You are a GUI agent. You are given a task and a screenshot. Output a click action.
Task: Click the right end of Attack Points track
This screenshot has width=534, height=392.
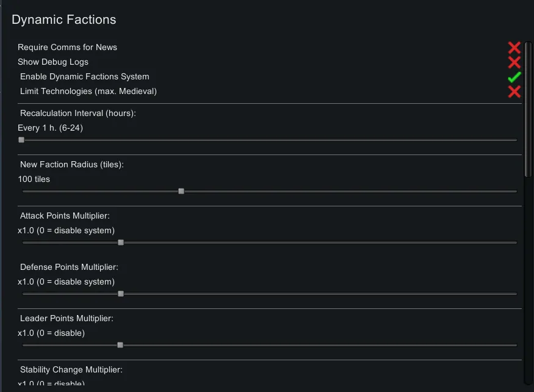(x=514, y=242)
